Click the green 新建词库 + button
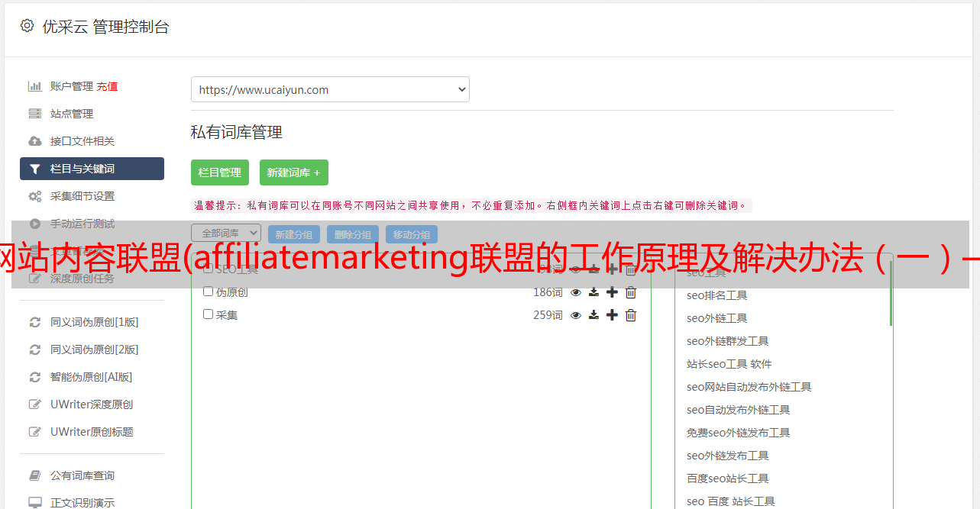Screen dimensions: 980x509 pos(294,172)
